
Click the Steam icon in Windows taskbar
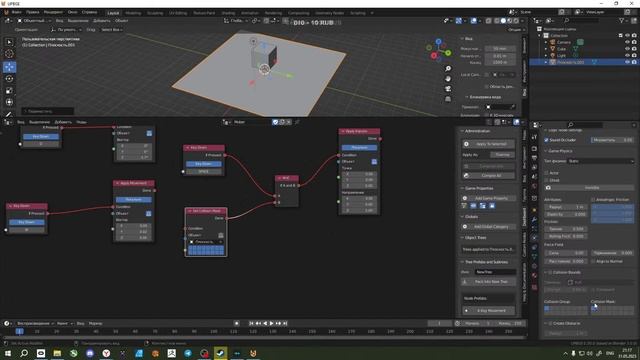(x=220, y=353)
